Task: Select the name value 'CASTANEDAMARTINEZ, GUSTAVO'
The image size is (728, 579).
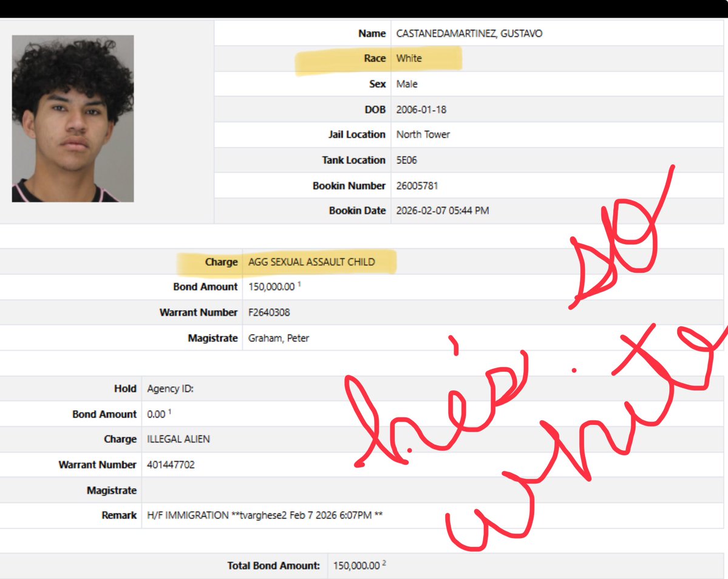Action: [x=469, y=33]
